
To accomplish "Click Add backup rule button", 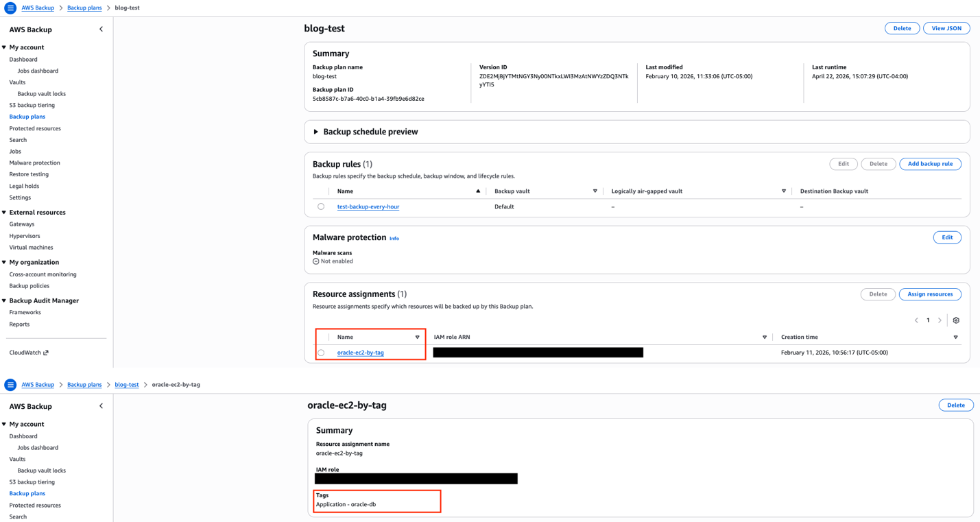I will [x=930, y=164].
